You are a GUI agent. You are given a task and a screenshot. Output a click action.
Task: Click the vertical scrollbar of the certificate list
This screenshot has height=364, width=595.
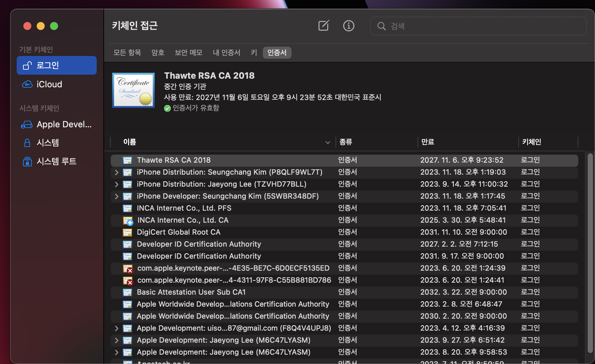coord(590,253)
